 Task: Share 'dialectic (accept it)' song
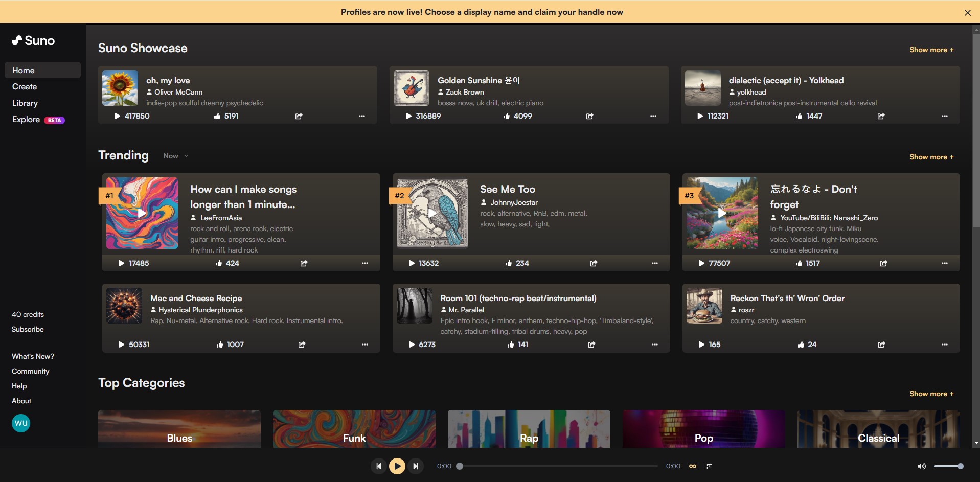click(x=881, y=116)
